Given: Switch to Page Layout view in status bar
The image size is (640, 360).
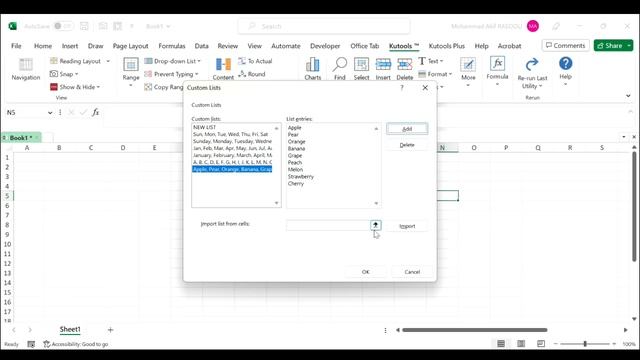Looking at the screenshot, I should [521, 344].
